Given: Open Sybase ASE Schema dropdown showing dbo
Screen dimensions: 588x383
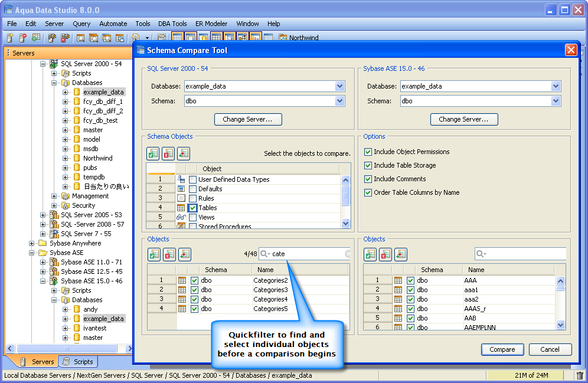Looking at the screenshot, I should [556, 101].
